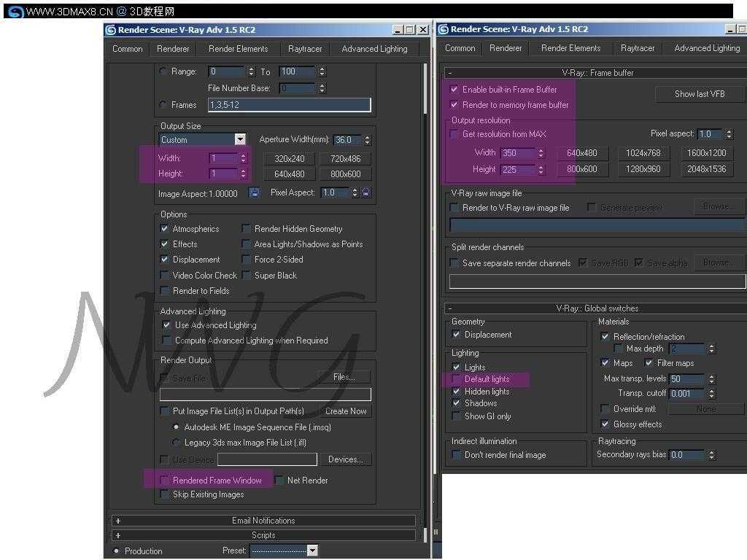Click V-Ray Width field 350
The image size is (747, 560).
pos(519,153)
